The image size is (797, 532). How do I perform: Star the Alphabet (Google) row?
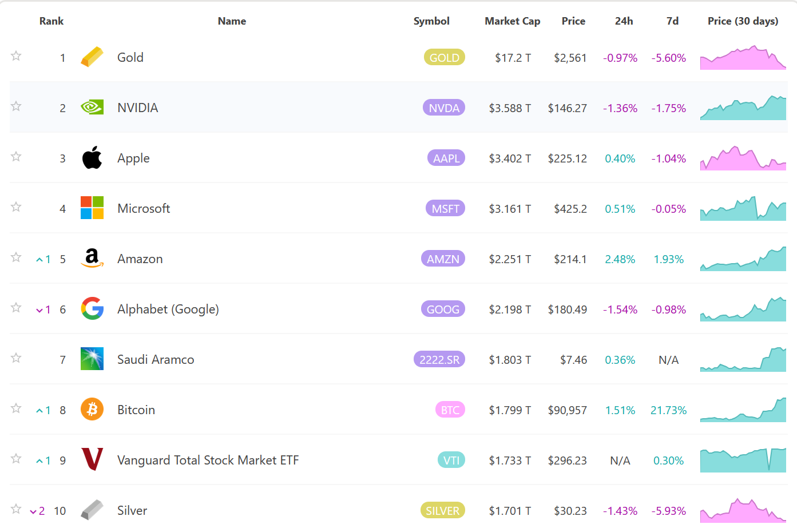(x=16, y=307)
